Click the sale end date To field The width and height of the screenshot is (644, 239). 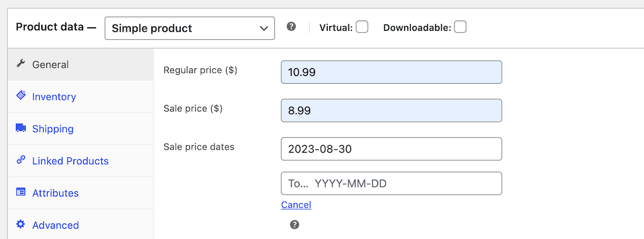click(392, 183)
